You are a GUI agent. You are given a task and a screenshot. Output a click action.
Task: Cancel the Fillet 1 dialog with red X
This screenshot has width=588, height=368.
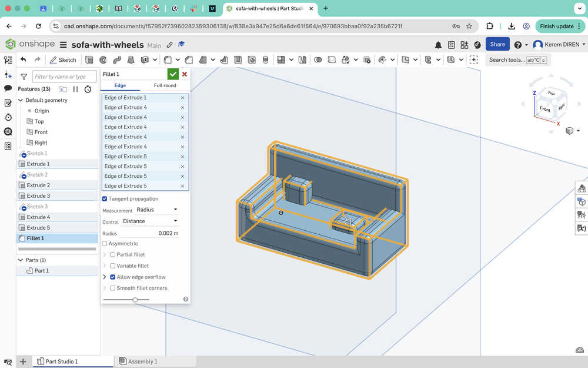(x=185, y=74)
